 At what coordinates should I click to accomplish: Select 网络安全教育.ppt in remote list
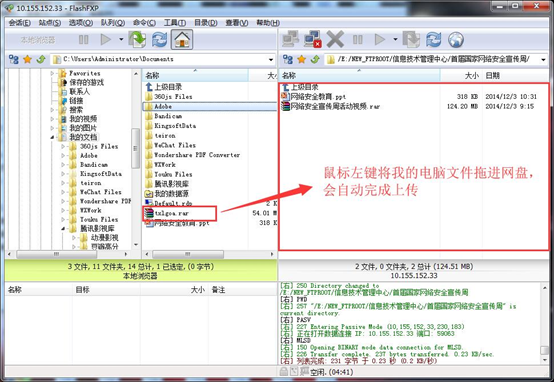pos(318,96)
